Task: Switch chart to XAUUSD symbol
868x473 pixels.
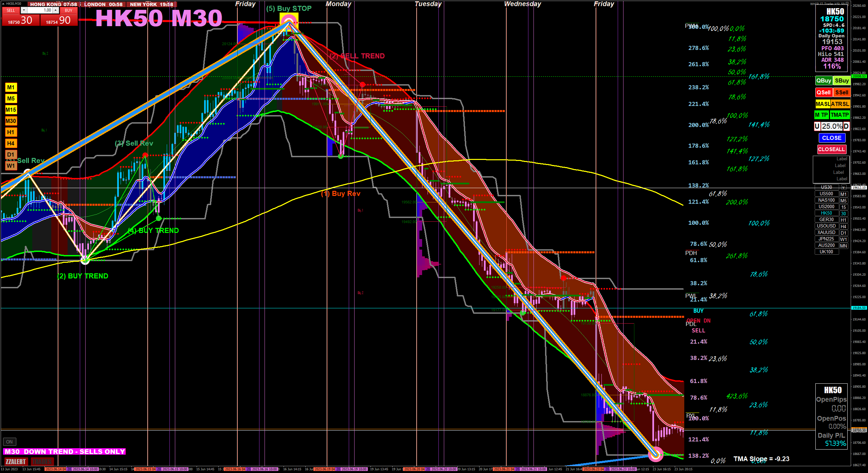Action: click(826, 232)
